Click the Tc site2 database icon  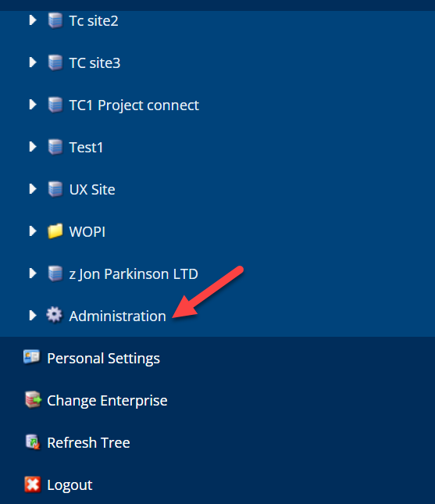click(x=55, y=20)
